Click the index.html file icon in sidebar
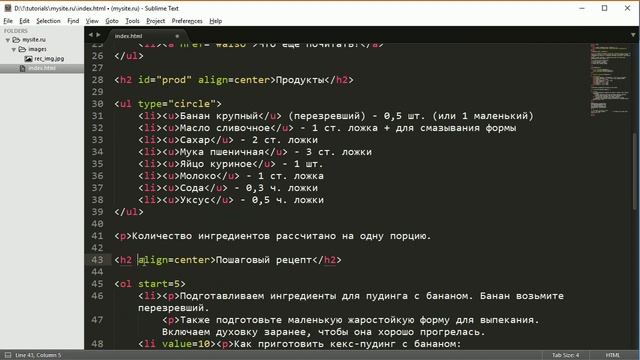This screenshot has height=360, width=640. (22, 68)
